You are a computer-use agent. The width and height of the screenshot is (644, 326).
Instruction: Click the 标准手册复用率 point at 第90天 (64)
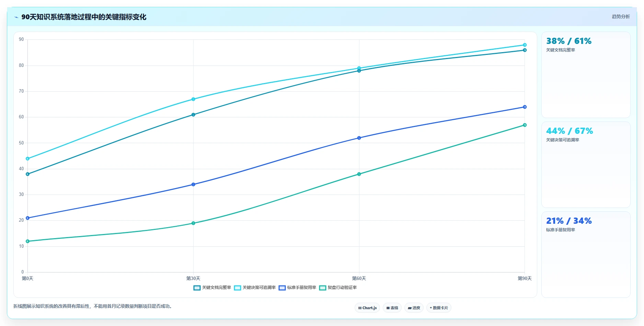point(525,107)
